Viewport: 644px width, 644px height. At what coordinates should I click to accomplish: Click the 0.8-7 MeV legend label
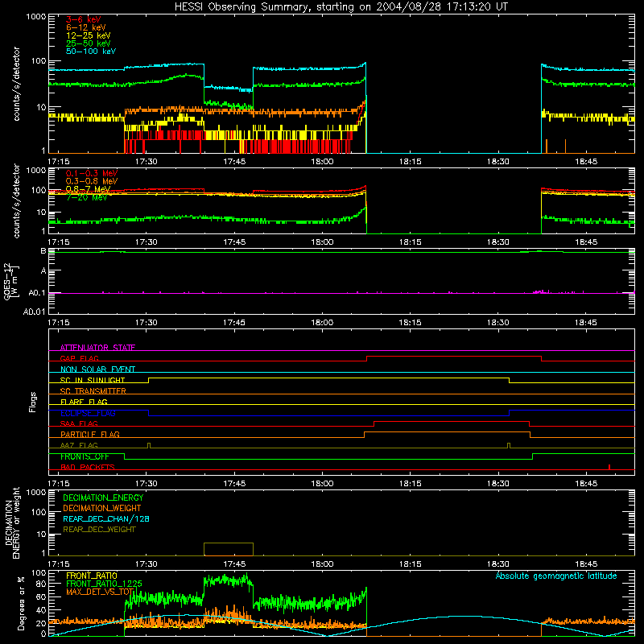(x=89, y=189)
